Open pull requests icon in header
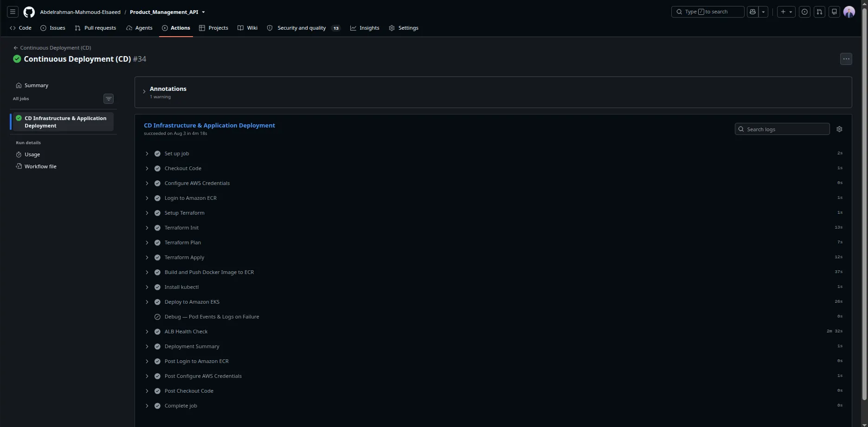 tap(820, 12)
